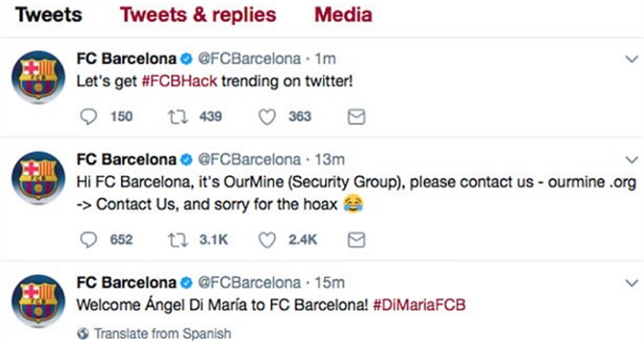Follow the #DiMariaFCB hashtag link
Viewport: 644px width, 342px height.
[419, 305]
